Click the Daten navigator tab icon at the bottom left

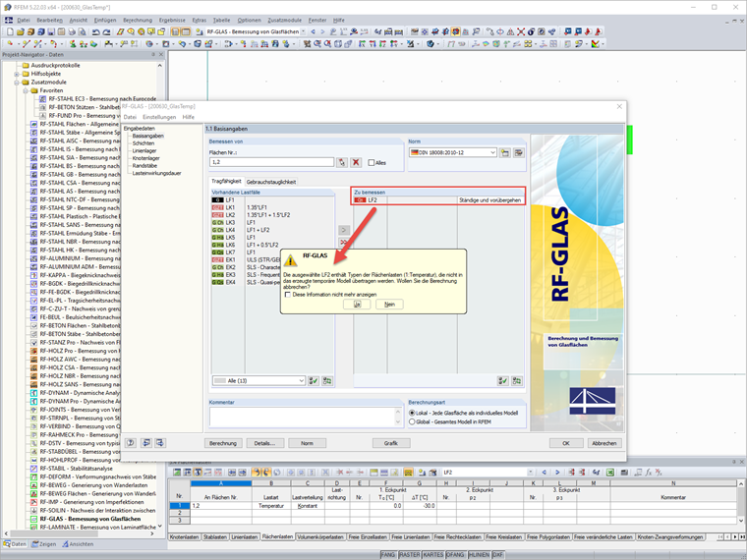(x=7, y=544)
